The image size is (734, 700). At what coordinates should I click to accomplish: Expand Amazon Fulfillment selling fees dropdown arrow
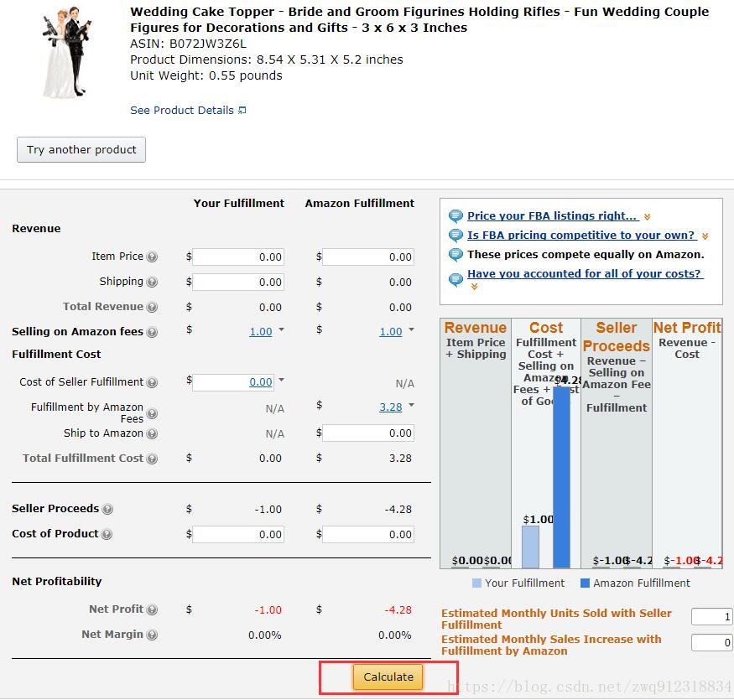(412, 329)
